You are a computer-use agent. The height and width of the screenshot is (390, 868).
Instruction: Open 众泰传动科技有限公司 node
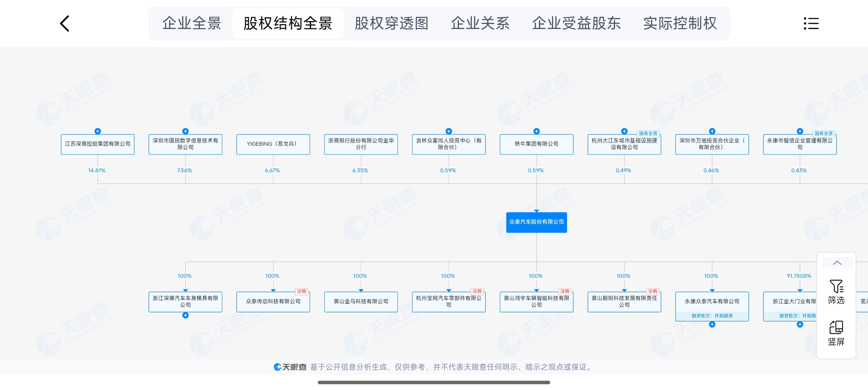click(x=273, y=302)
